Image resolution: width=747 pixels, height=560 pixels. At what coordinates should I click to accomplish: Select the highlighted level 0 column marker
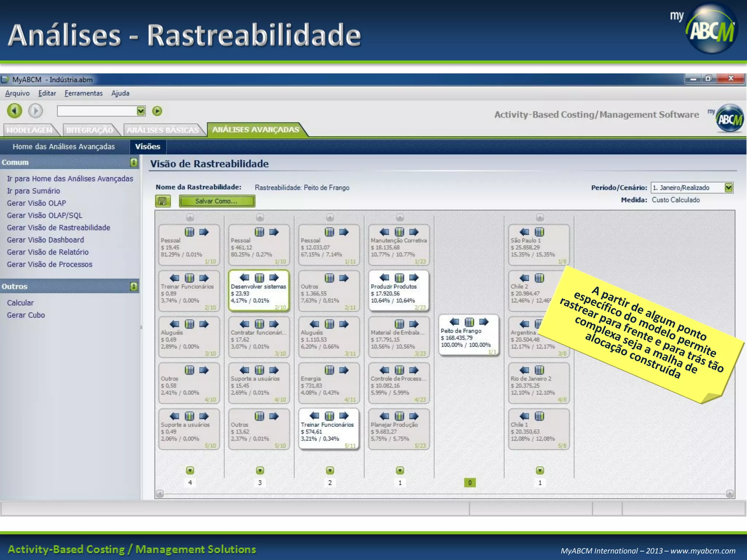pyautogui.click(x=470, y=483)
